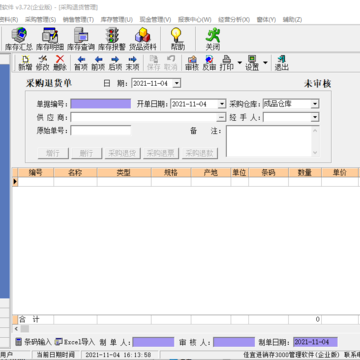The image size is (360, 360).
Task: Click the 审核 approve icon
Action: (192, 63)
